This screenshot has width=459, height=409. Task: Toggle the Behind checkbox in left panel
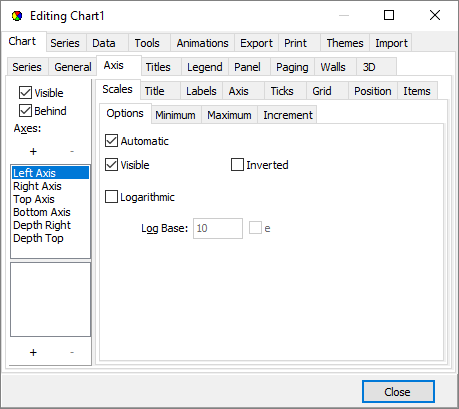point(25,111)
